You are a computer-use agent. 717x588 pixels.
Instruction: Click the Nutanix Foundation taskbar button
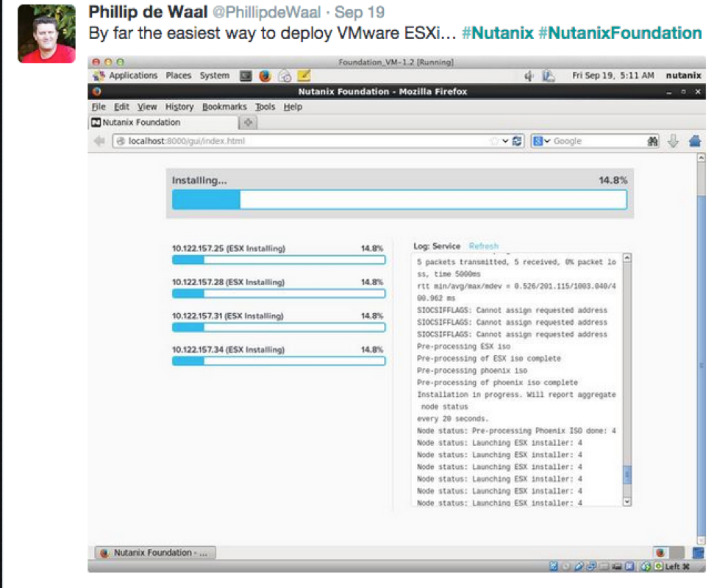[155, 553]
